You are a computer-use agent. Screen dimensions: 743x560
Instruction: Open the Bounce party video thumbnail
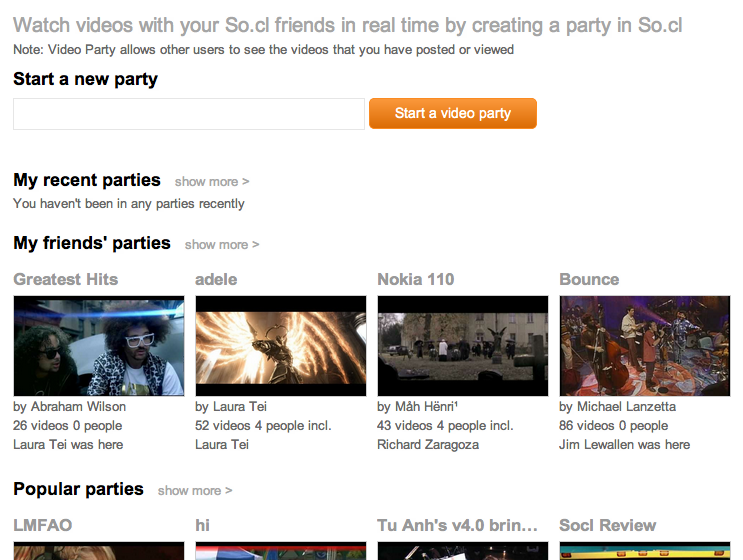click(x=645, y=346)
